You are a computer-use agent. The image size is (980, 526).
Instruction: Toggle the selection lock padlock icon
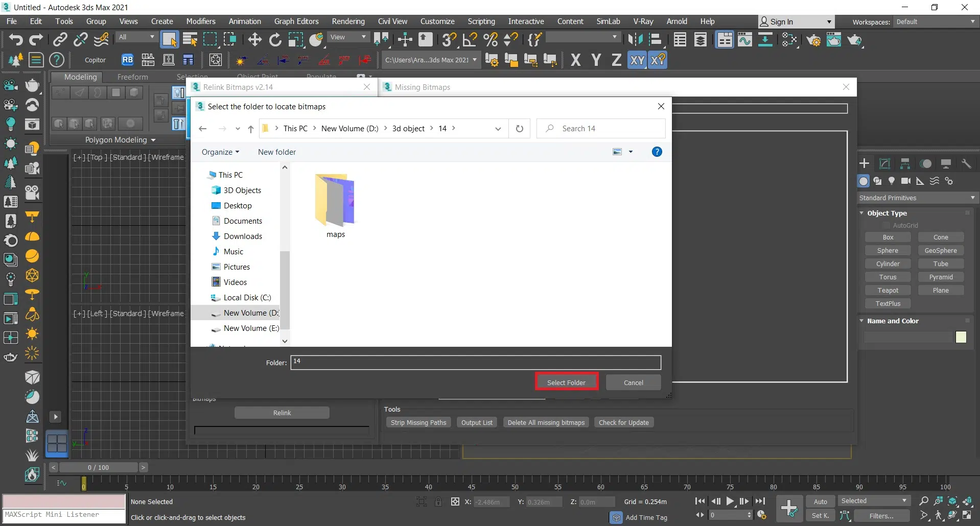(x=438, y=502)
